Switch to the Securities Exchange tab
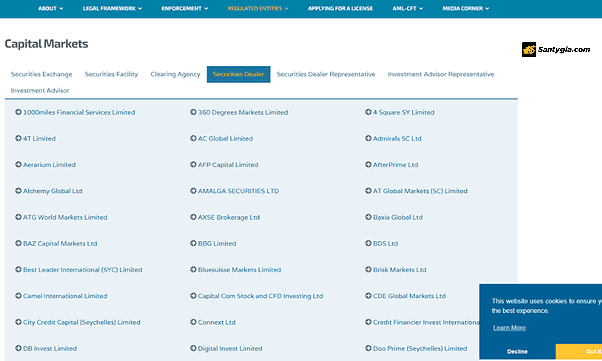 tap(41, 74)
